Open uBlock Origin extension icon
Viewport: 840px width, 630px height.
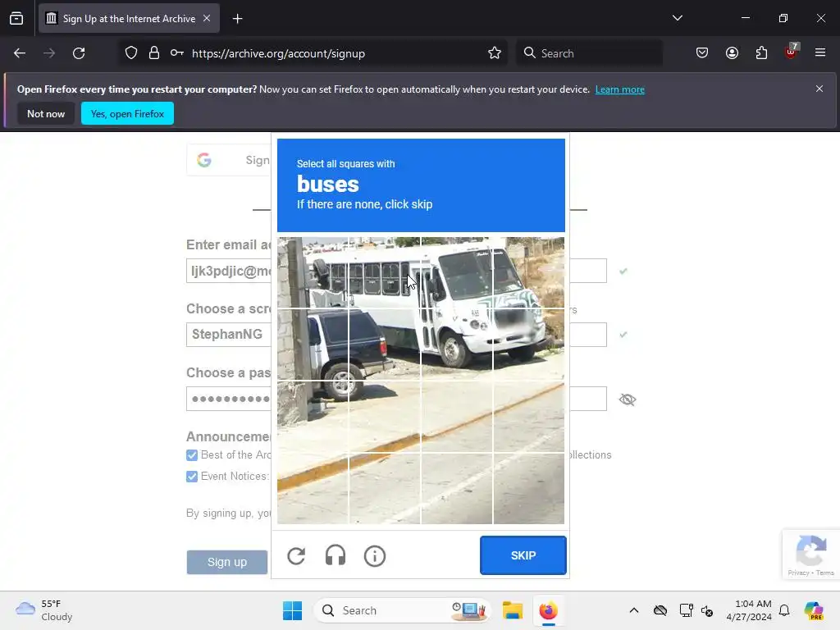coord(792,52)
